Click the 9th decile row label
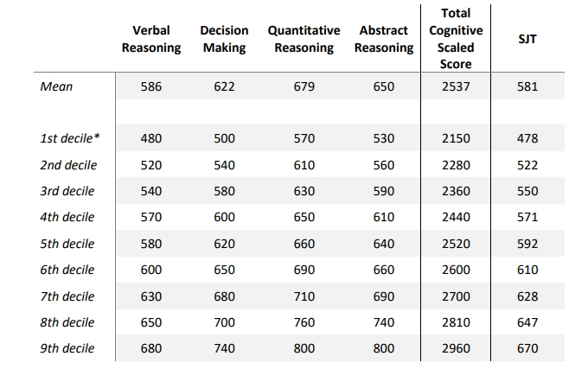Screen dimensions: 588x369 tap(67, 348)
